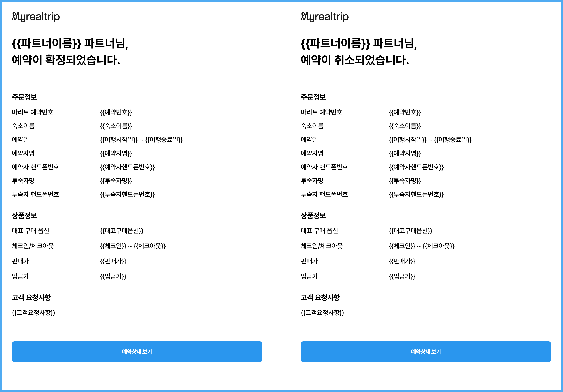This screenshot has height=392, width=563.
Task: Click the Myrealtrip logo in the confirmed email
Action: [x=36, y=17]
